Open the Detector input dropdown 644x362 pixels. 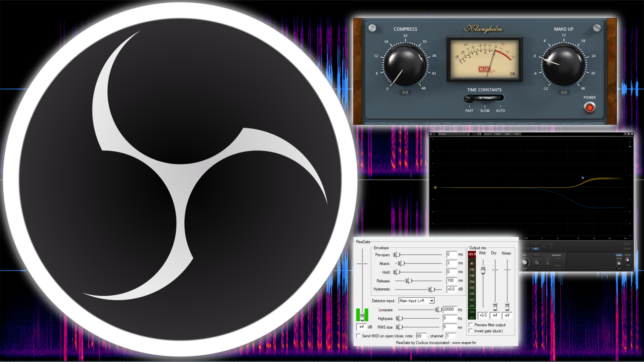[417, 301]
